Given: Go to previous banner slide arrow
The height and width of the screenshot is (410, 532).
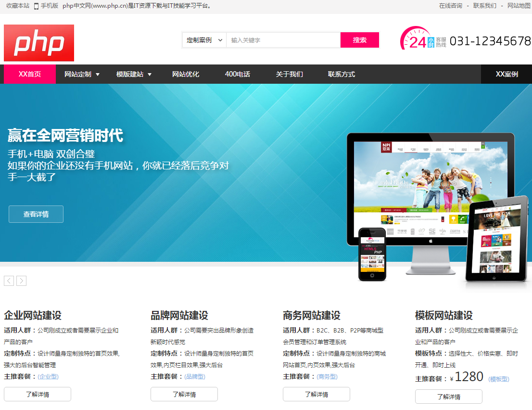Looking at the screenshot, I should (x=9, y=281).
